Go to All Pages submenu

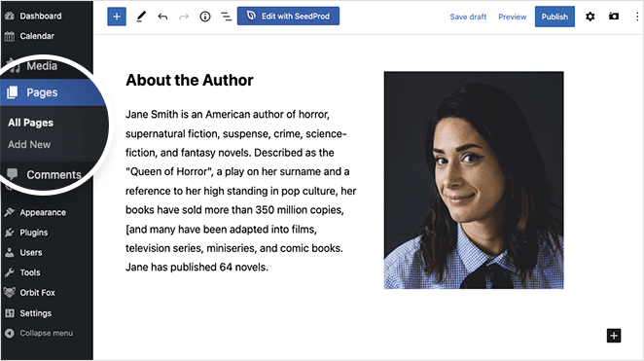point(31,123)
